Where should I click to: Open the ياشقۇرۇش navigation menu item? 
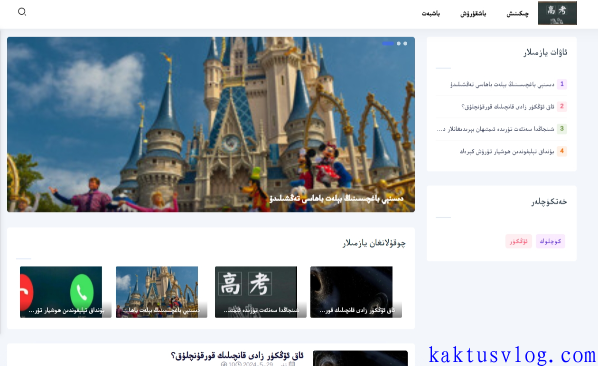[x=473, y=14]
